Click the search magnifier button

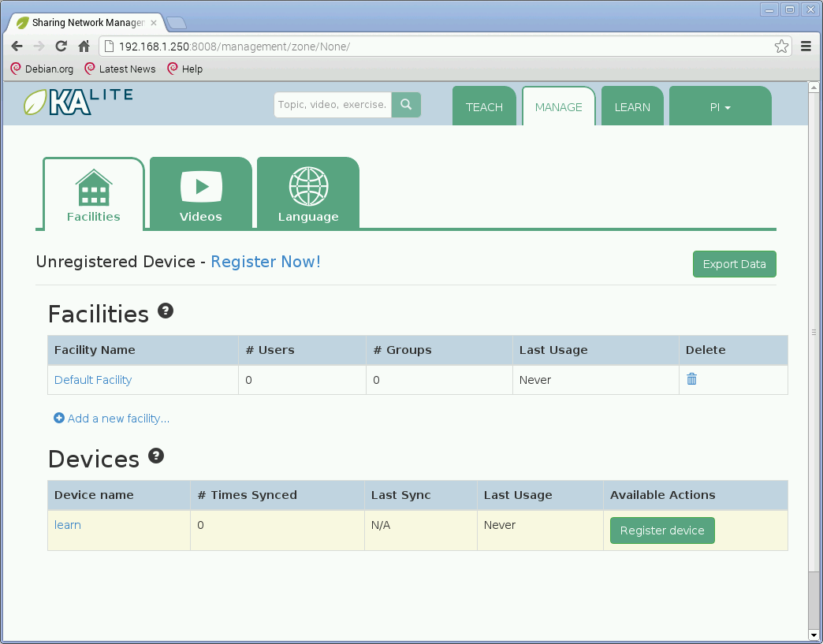coord(406,105)
